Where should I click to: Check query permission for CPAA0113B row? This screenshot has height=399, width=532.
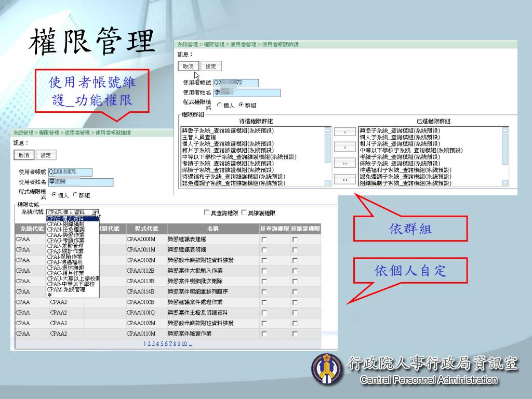[x=264, y=282]
